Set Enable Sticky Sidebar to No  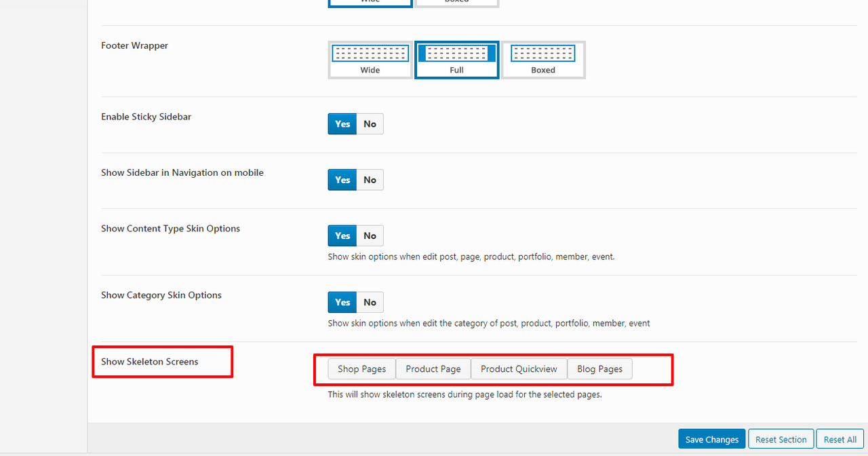(370, 124)
